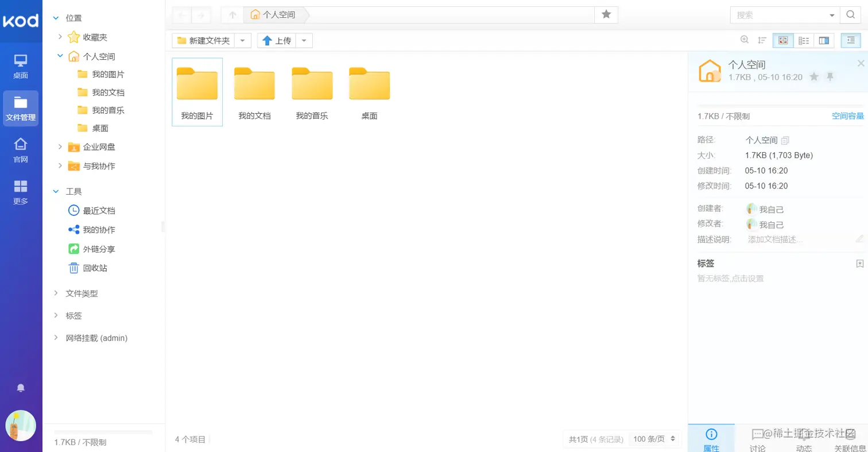Viewport: 868px width, 452px height.
Task: Expand the 标签 section in the sidebar
Action: point(56,316)
